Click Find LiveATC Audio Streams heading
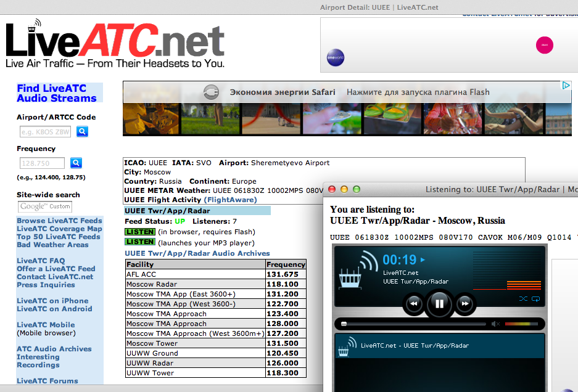 [x=56, y=93]
